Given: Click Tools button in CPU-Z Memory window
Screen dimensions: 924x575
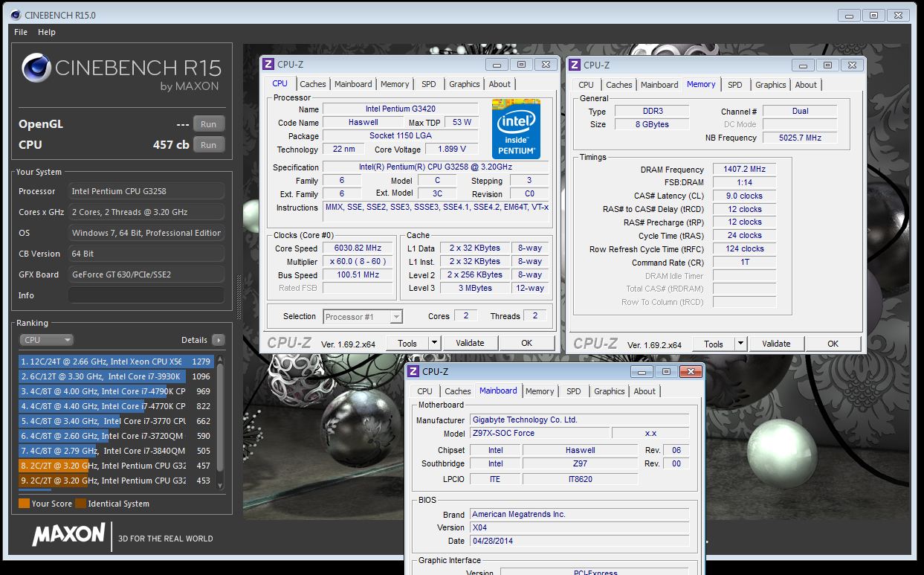Looking at the screenshot, I should [714, 344].
